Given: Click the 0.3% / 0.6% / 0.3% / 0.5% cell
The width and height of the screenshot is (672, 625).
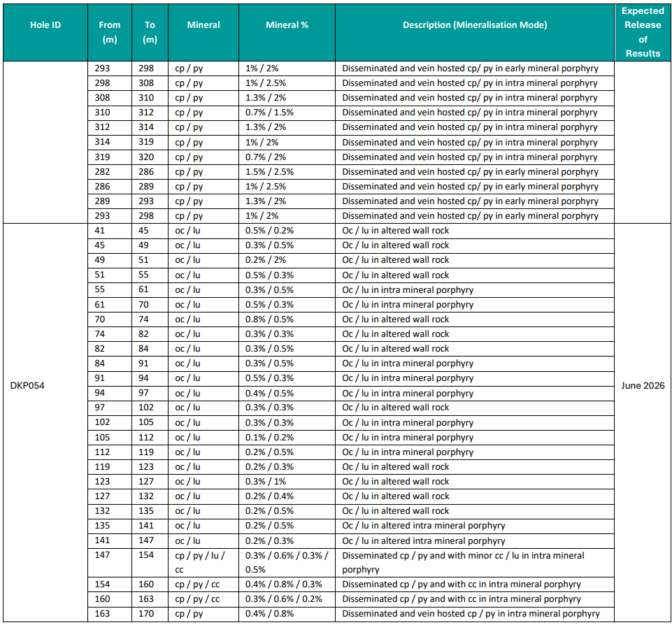Looking at the screenshot, I should [287, 563].
